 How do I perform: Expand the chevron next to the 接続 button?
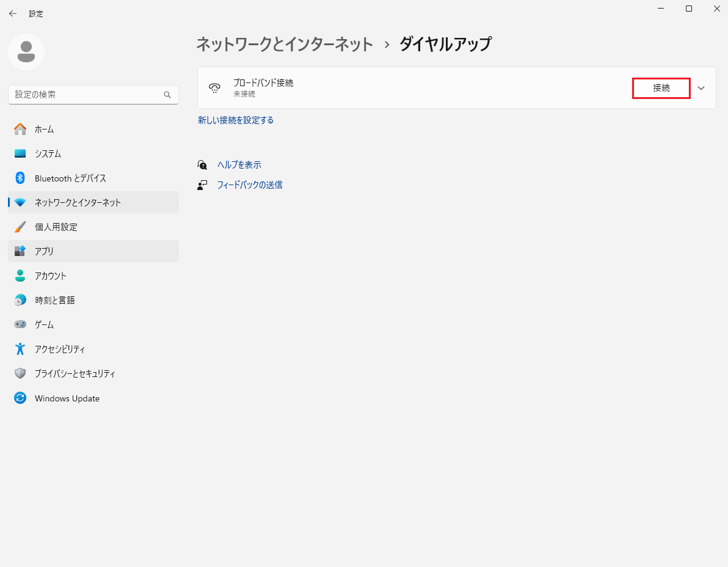pyautogui.click(x=701, y=87)
